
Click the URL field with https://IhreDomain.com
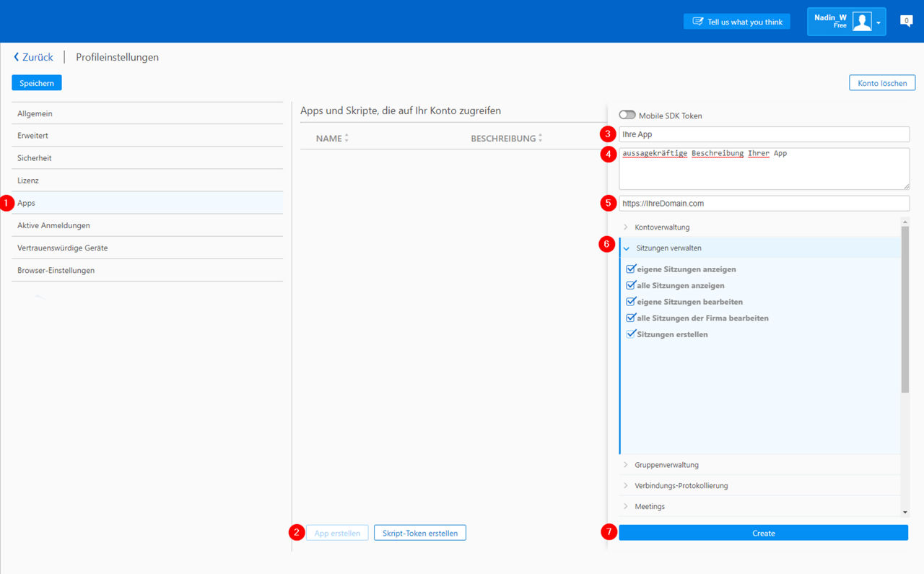tap(764, 204)
